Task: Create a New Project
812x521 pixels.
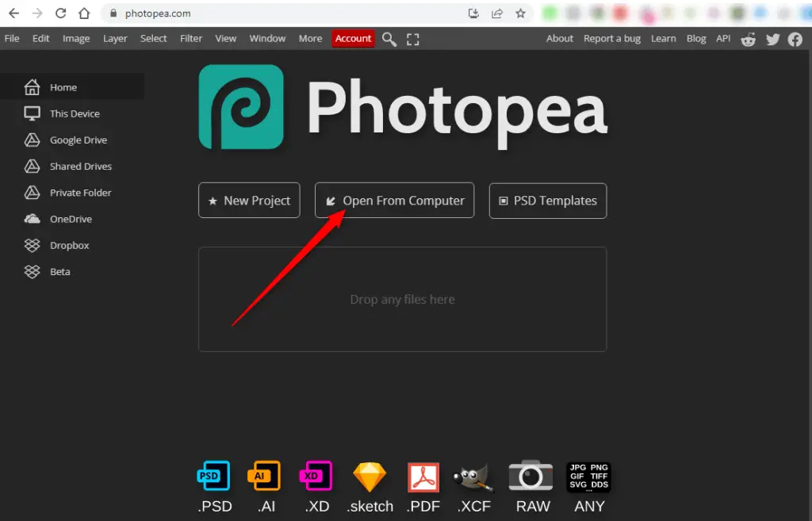Action: [249, 201]
